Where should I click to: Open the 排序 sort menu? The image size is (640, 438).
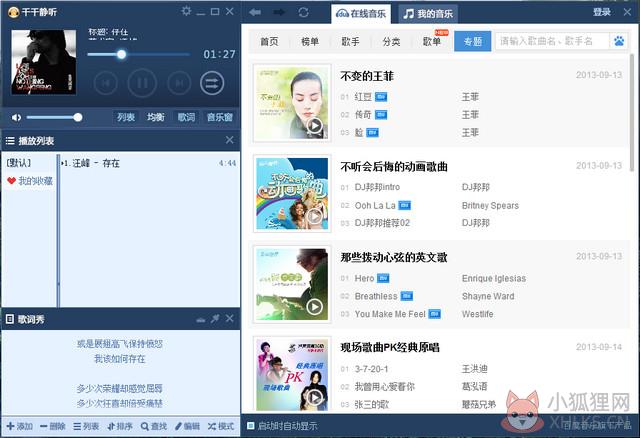tap(120, 427)
